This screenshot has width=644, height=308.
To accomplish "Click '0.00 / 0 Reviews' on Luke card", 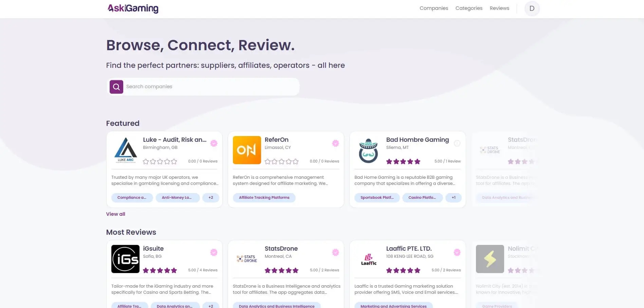I will (x=203, y=161).
